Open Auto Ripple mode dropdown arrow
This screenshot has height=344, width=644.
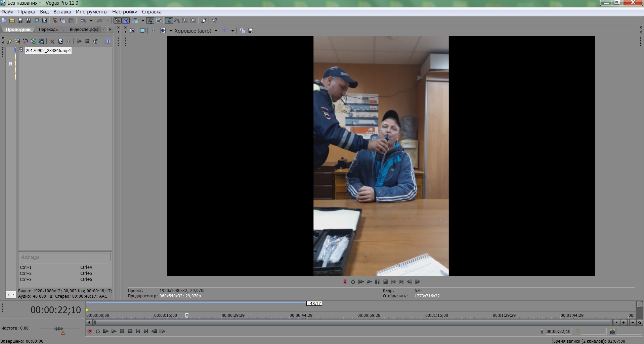click(142, 20)
